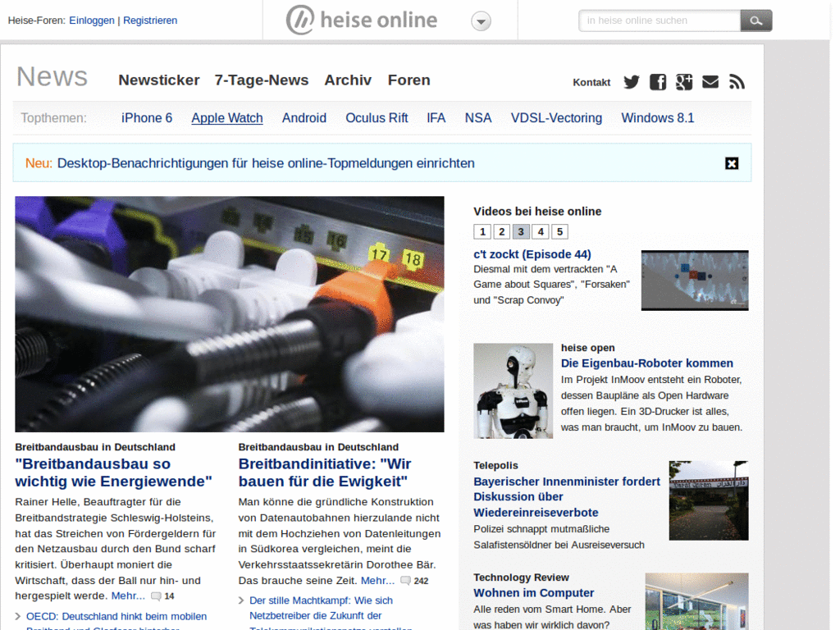Click the c't zockt video thumbnail
The image size is (840, 630).
[x=694, y=280]
